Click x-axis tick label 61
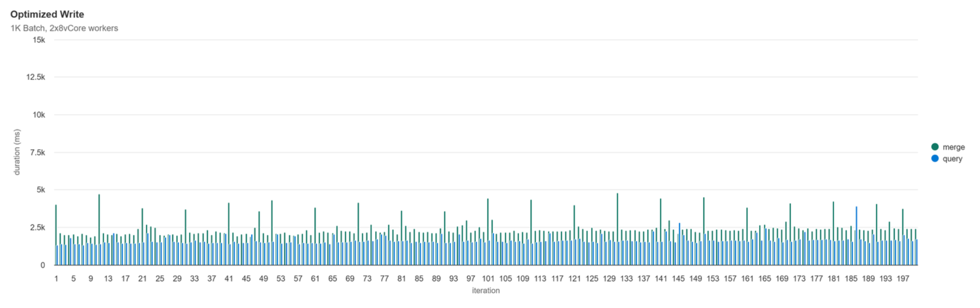980x308 pixels. click(x=315, y=279)
